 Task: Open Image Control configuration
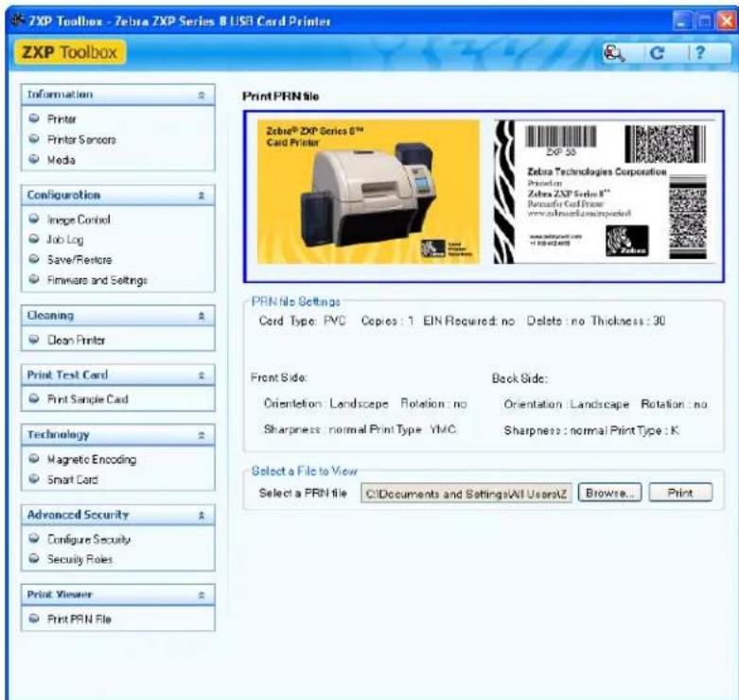point(79,219)
